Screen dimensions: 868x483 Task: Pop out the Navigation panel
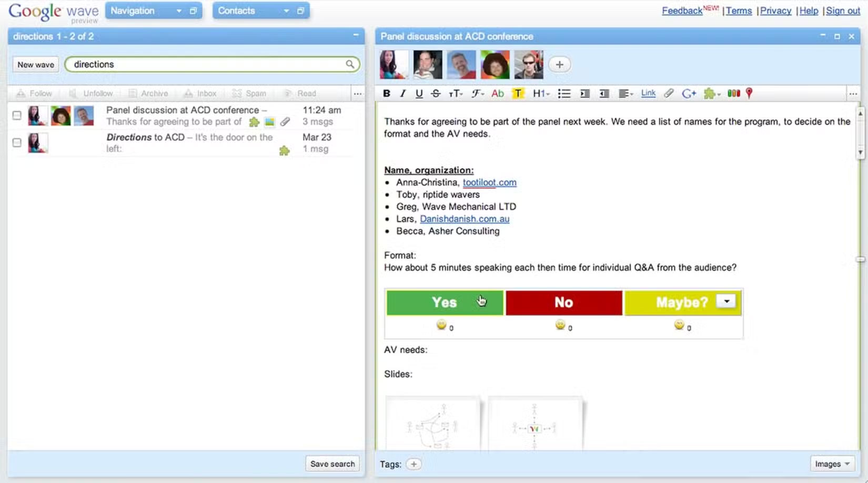pyautogui.click(x=193, y=11)
